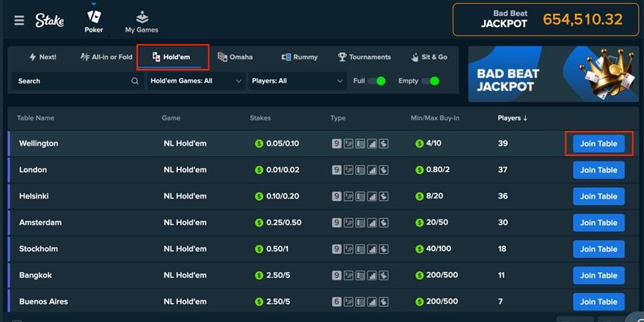Join the Bangkok table

(x=599, y=275)
